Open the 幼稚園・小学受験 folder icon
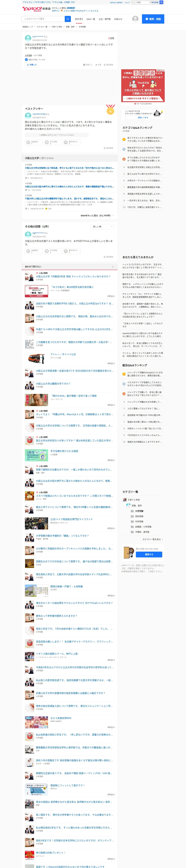Viewport: 186px width, 868px height. [x=132, y=527]
